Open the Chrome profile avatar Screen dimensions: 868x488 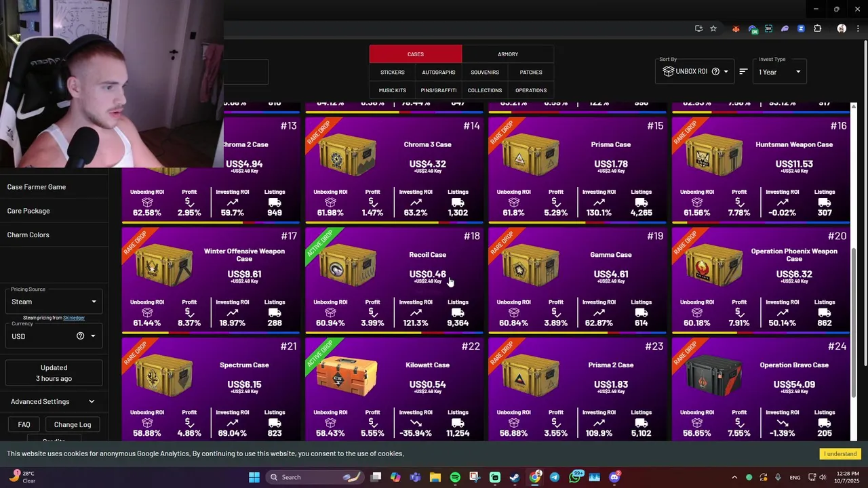coord(842,28)
